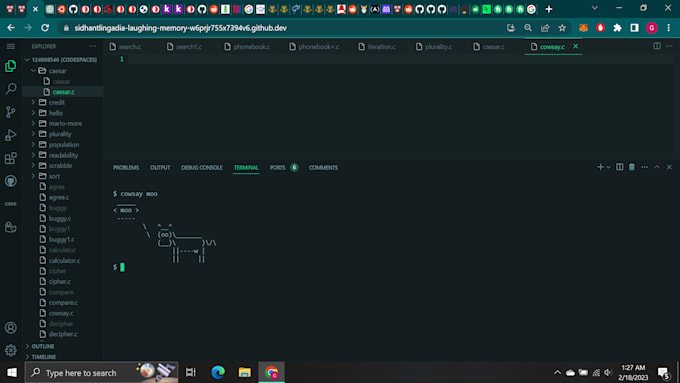Image resolution: width=680 pixels, height=383 pixels.
Task: Add a new terminal with plus icon
Action: click(x=600, y=167)
